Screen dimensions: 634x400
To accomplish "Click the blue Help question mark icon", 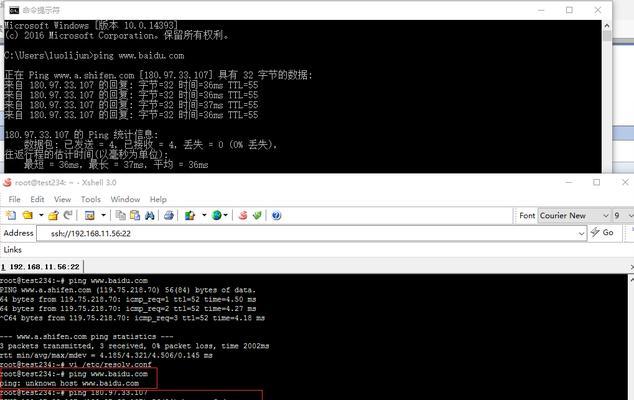I will [277, 215].
